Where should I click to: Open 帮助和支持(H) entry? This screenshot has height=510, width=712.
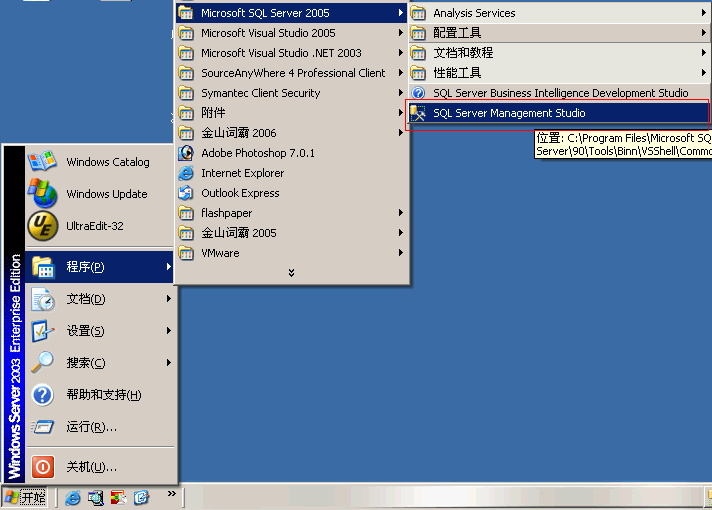(x=100, y=395)
